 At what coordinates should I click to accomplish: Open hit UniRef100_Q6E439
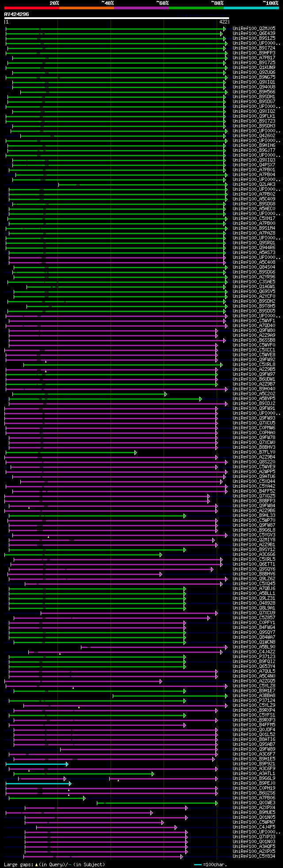tap(254, 33)
